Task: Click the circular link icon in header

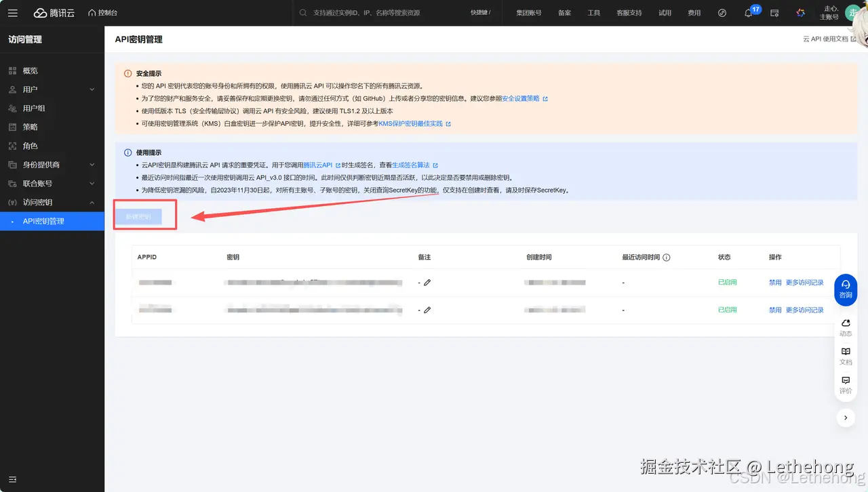Action: 722,13
